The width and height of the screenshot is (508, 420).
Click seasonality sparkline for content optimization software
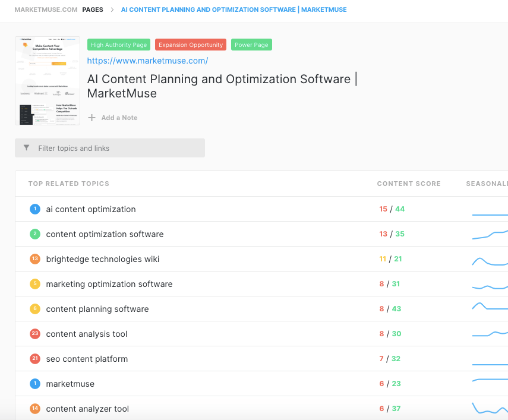click(490, 235)
